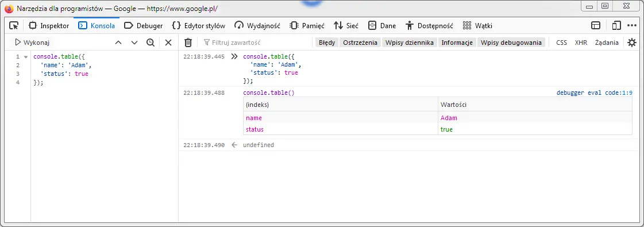Click timestamp 22:18:39.488
Image resolution: width=644 pixels, height=227 pixels.
204,93
